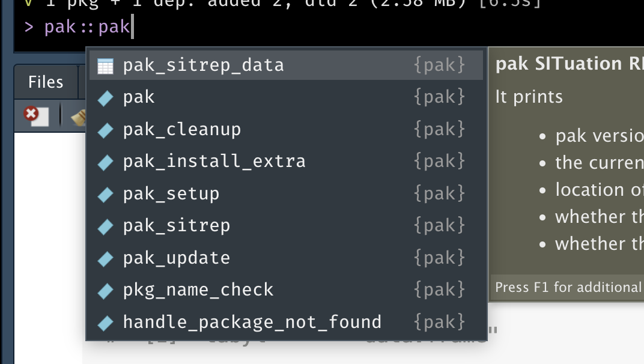644x364 pixels.
Task: Click the function icon next to pak_install_extra
Action: point(105,161)
